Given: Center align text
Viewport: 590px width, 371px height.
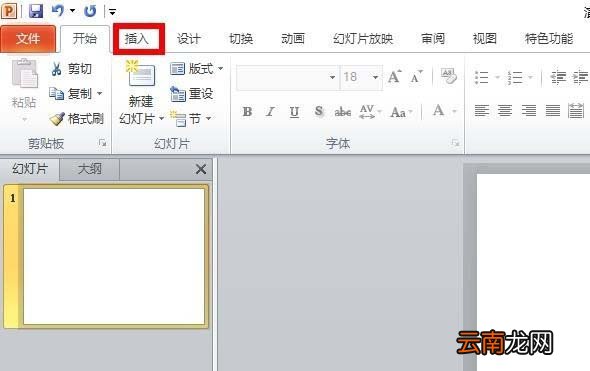Looking at the screenshot, I should 505,111.
